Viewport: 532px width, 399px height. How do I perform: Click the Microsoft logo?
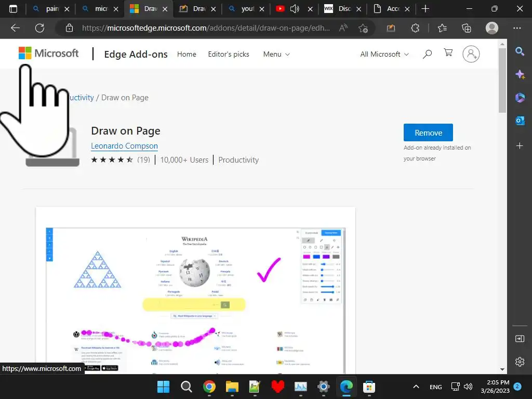[x=48, y=54]
